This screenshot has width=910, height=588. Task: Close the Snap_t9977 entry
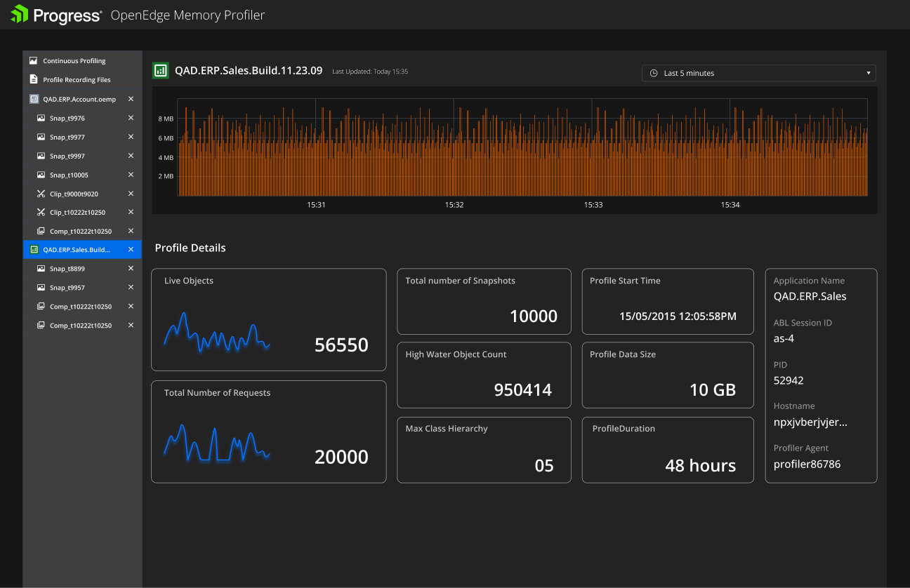click(131, 137)
